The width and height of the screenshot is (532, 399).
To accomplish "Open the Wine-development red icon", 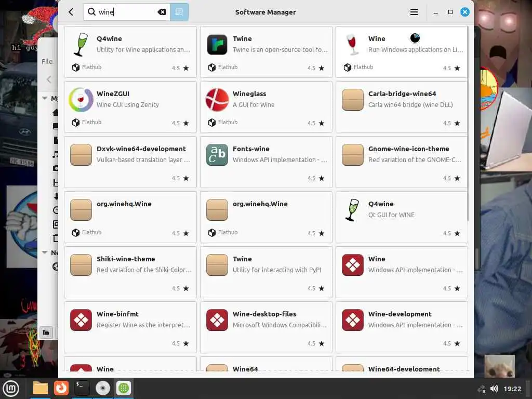I will tap(353, 320).
